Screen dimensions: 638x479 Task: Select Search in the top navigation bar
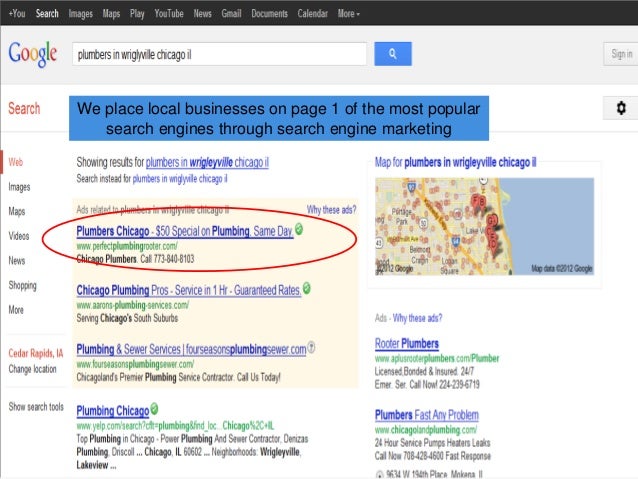[47, 14]
